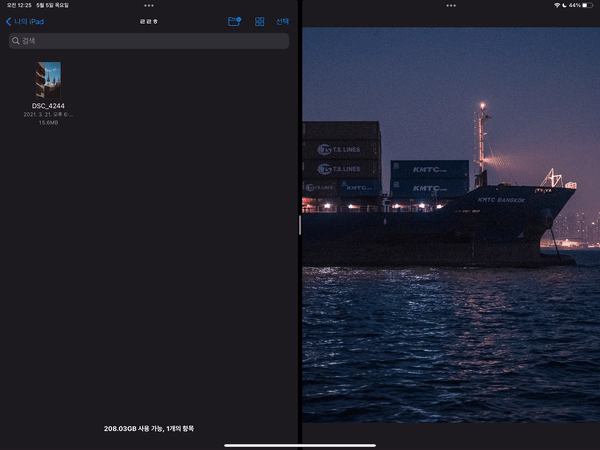This screenshot has width=600, height=450.
Task: Click the Wi-Fi status icon
Action: (557, 5)
